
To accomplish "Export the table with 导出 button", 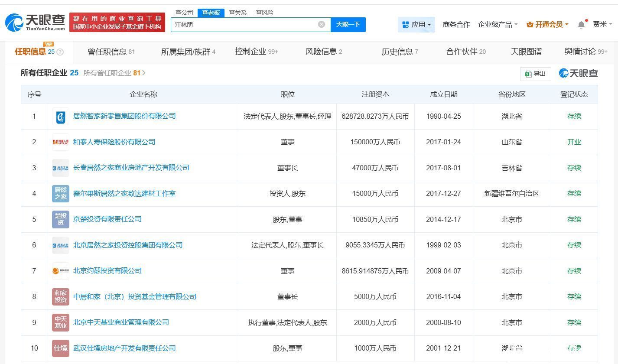I will click(535, 74).
